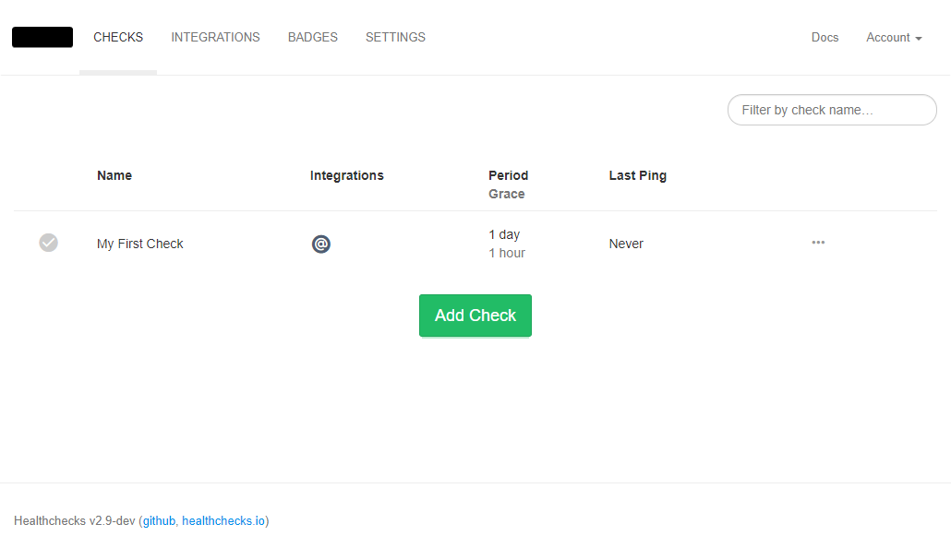Click the 1 hour grace value

[507, 253]
